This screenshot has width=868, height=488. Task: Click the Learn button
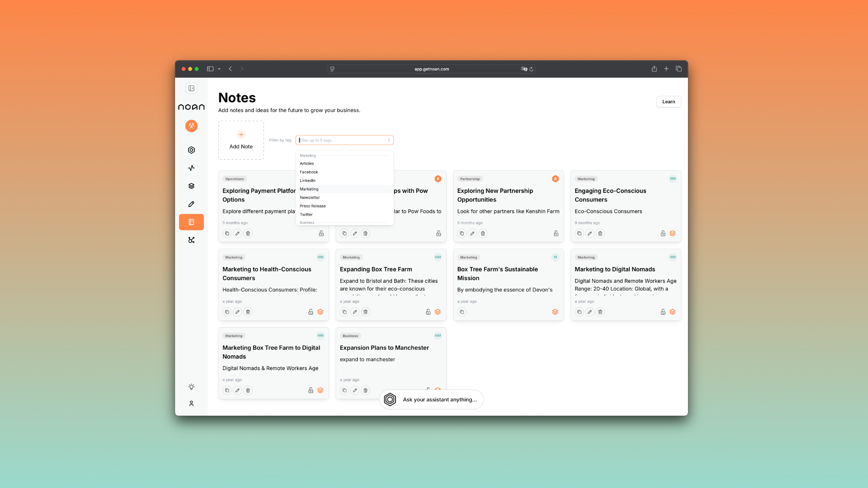pos(668,102)
